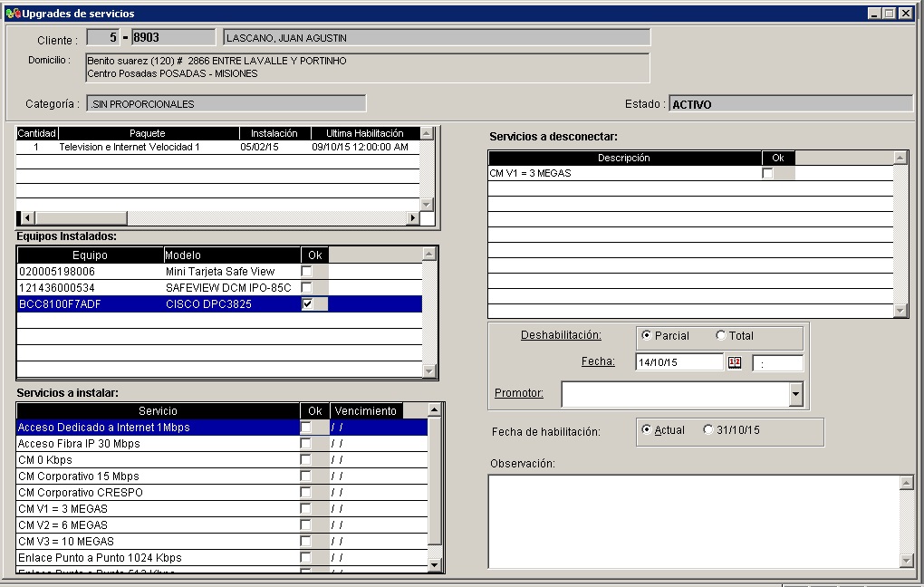The image size is (924, 587).
Task: Uncheck Ok for the CISCO DPC3825 equipment
Action: click(308, 303)
